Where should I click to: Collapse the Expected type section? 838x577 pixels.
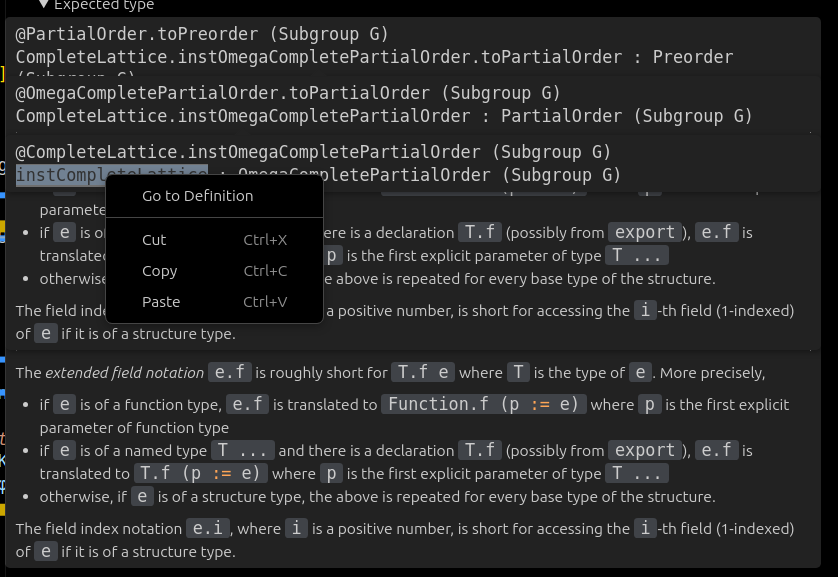pos(44,5)
